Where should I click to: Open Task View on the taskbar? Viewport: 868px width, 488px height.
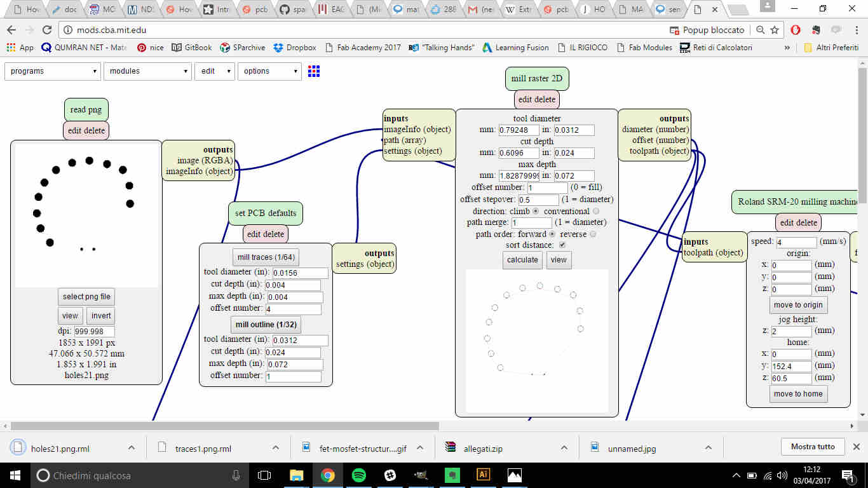point(264,475)
